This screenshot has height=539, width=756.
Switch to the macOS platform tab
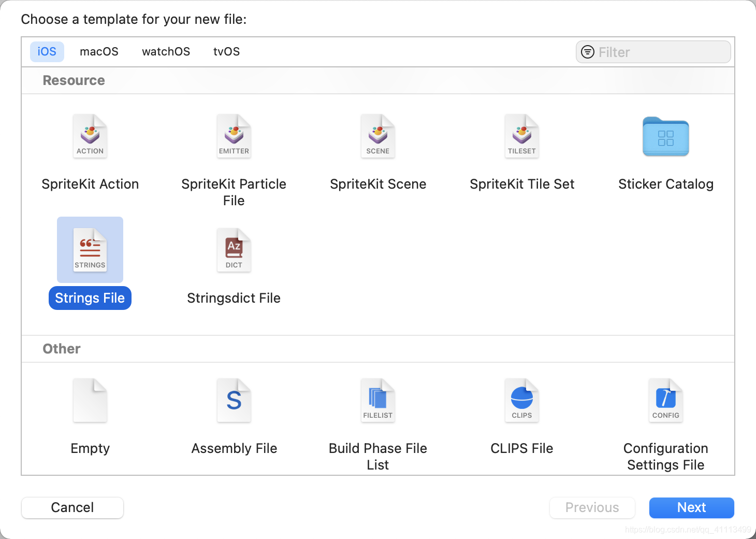(99, 52)
